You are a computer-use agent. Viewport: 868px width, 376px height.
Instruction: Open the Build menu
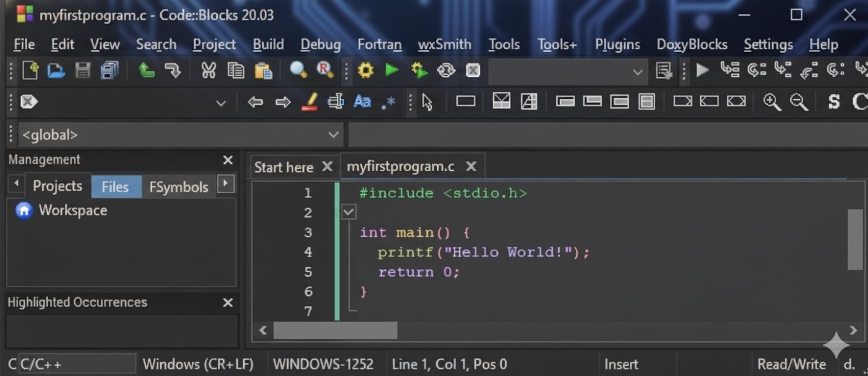(268, 45)
